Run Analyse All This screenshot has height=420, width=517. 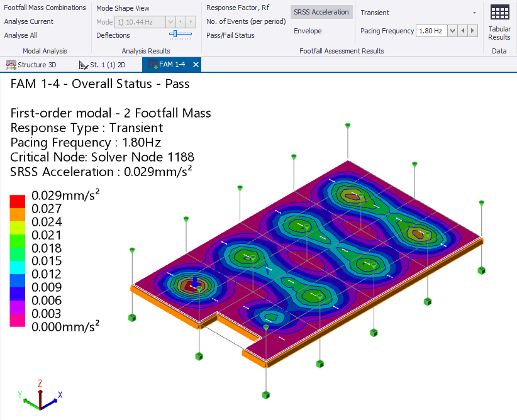click(x=21, y=35)
